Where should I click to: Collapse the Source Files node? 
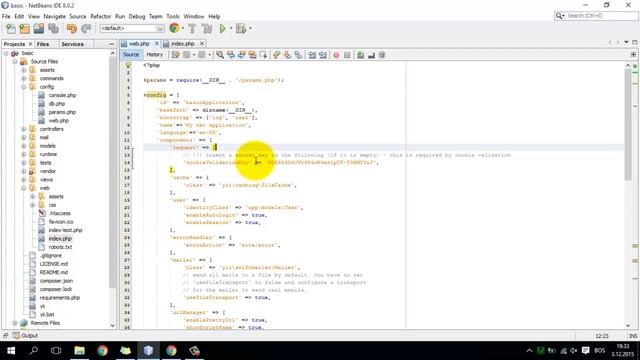15,62
